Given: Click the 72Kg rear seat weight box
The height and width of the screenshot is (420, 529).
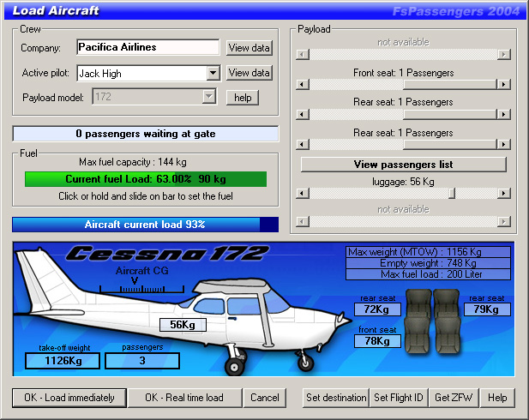Looking at the screenshot, I should click(377, 309).
